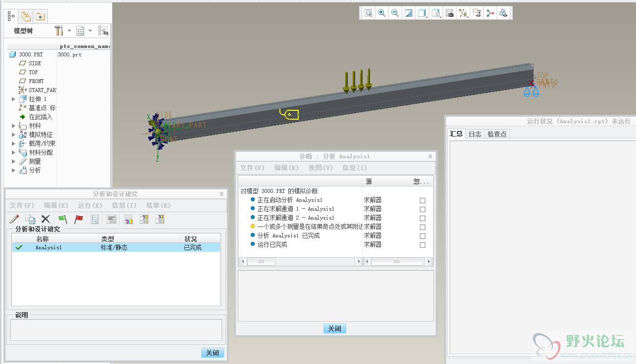Image resolution: width=636 pixels, height=364 pixels.
Task: Click the green flag start run icon
Action: click(x=63, y=219)
